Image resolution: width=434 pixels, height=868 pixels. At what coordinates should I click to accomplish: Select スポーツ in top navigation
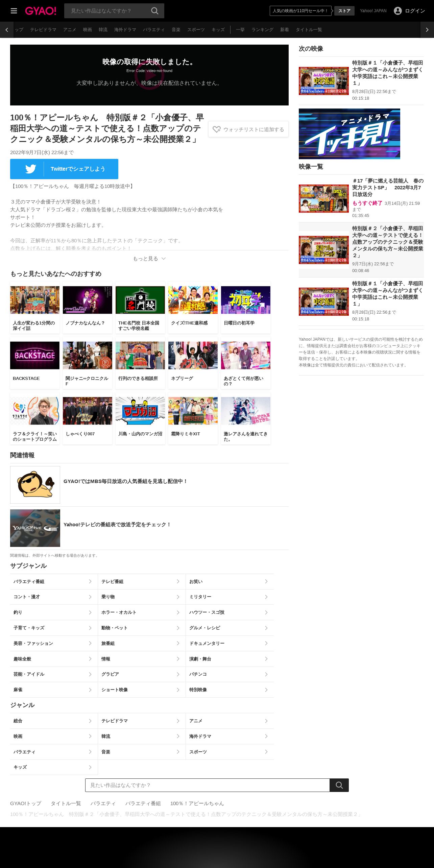tap(196, 30)
